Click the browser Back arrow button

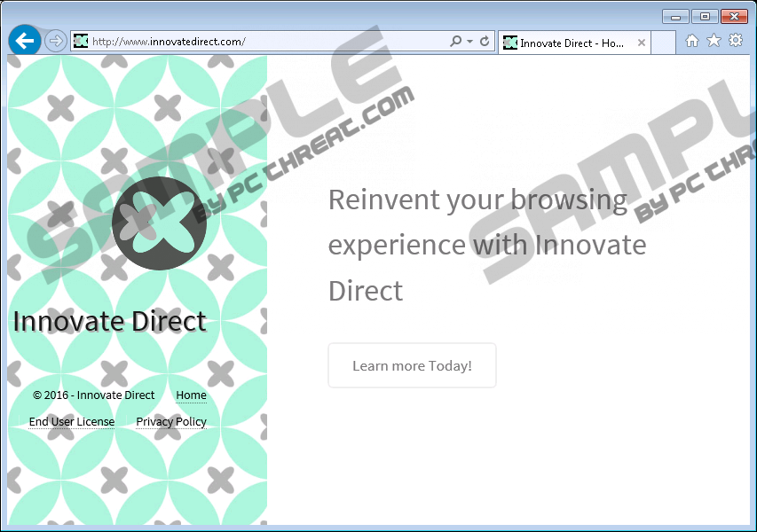[x=24, y=41]
